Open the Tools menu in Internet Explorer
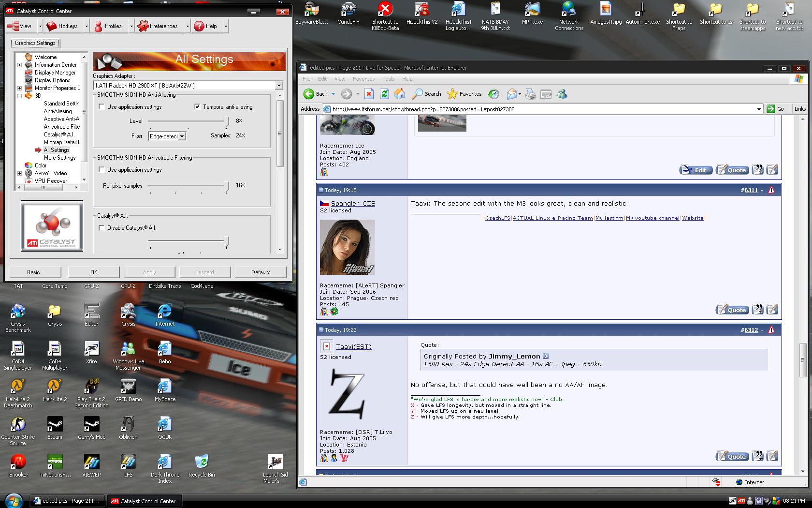 [388, 79]
